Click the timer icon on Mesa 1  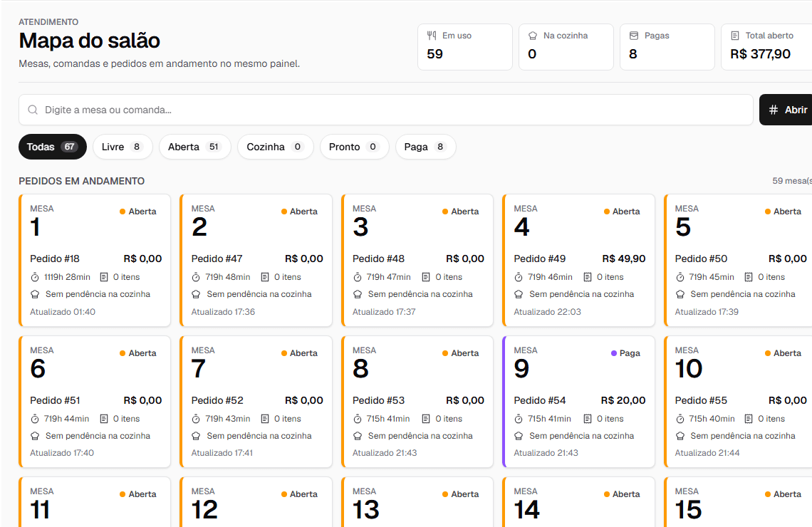(35, 278)
